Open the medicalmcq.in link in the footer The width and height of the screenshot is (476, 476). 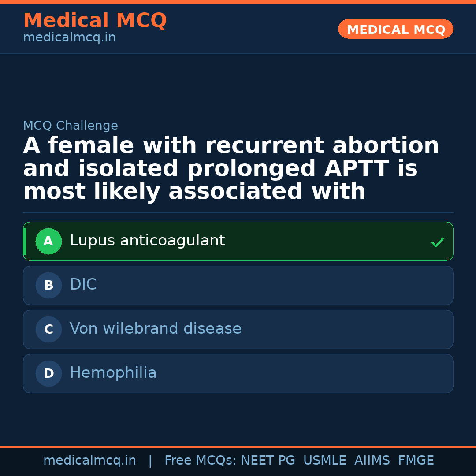click(x=89, y=461)
